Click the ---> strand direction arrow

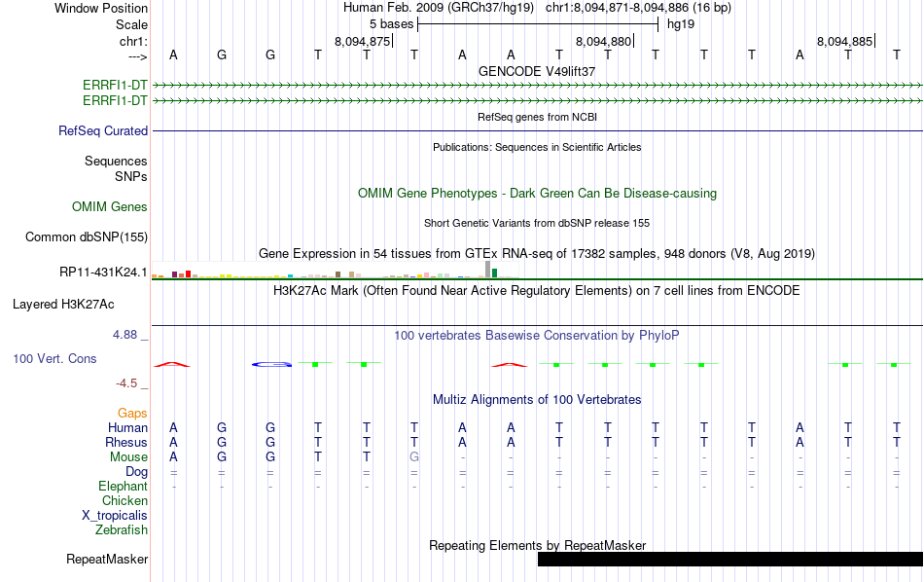(x=138, y=56)
